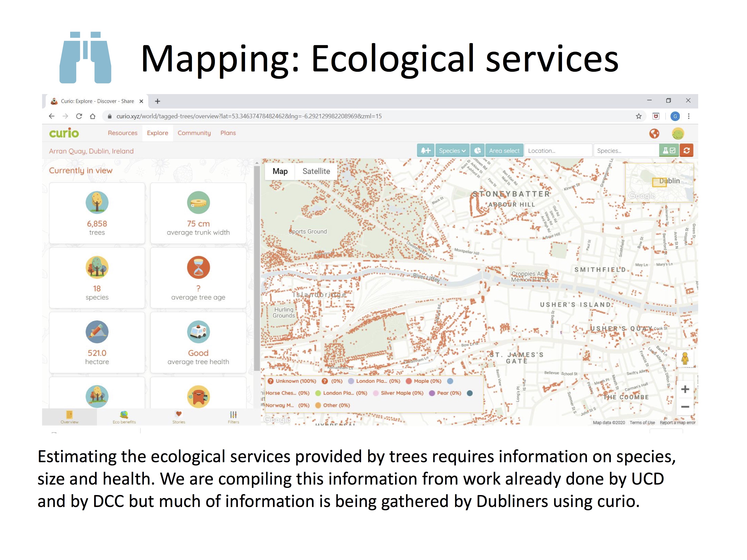This screenshot has height=560, width=747.
Task: Switch to Satellite map view
Action: tap(316, 171)
